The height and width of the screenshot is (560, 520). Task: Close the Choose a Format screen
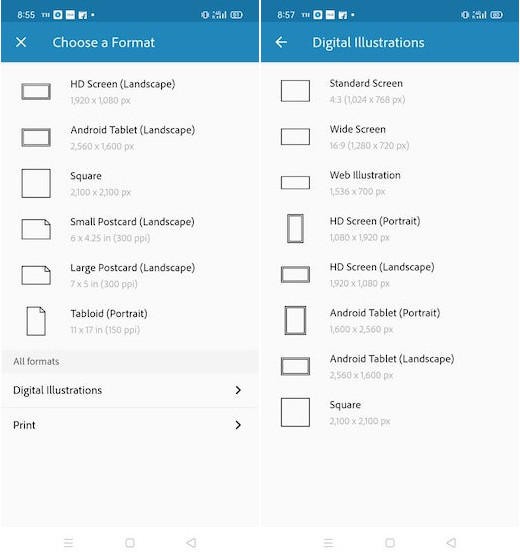(21, 42)
